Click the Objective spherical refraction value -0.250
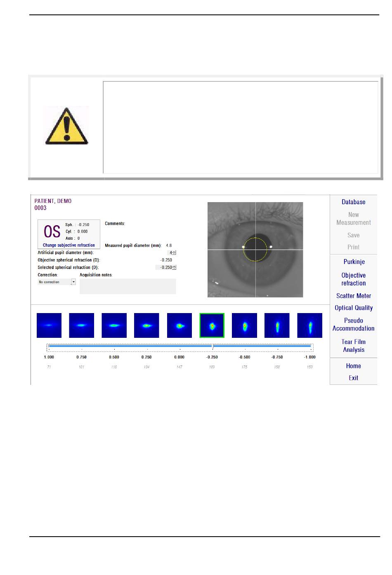The width and height of the screenshot is (392, 575). [166, 260]
